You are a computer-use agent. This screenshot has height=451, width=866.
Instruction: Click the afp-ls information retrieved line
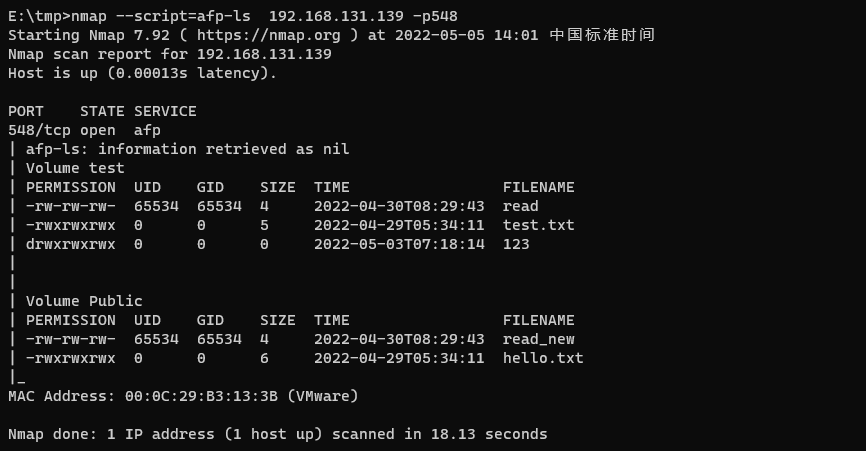188,149
